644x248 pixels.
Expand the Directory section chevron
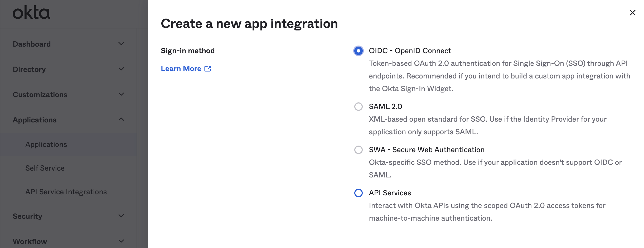point(121,69)
